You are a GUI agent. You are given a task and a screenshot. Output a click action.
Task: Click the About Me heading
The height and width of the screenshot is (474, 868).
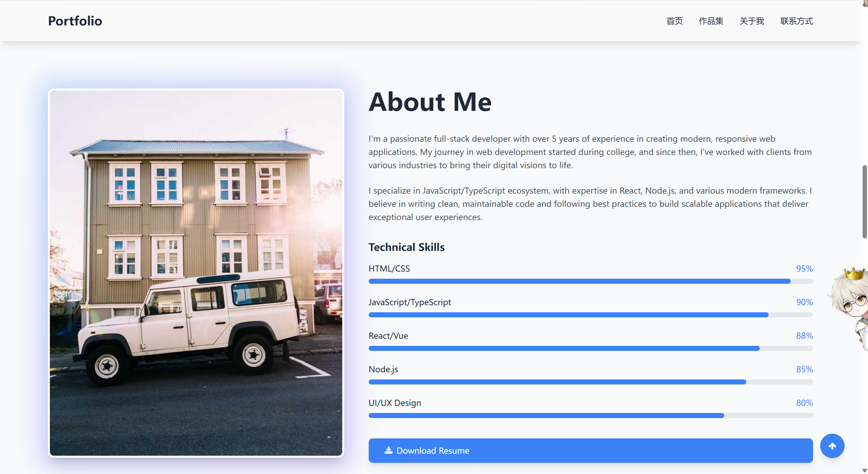tap(430, 102)
